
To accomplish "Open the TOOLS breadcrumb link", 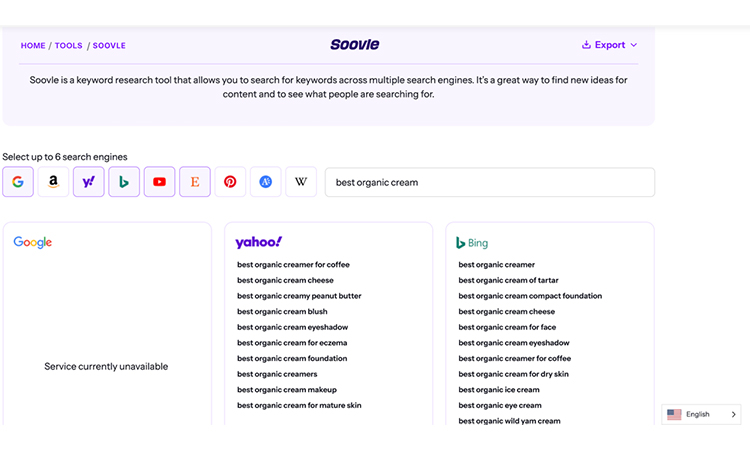I will click(68, 45).
